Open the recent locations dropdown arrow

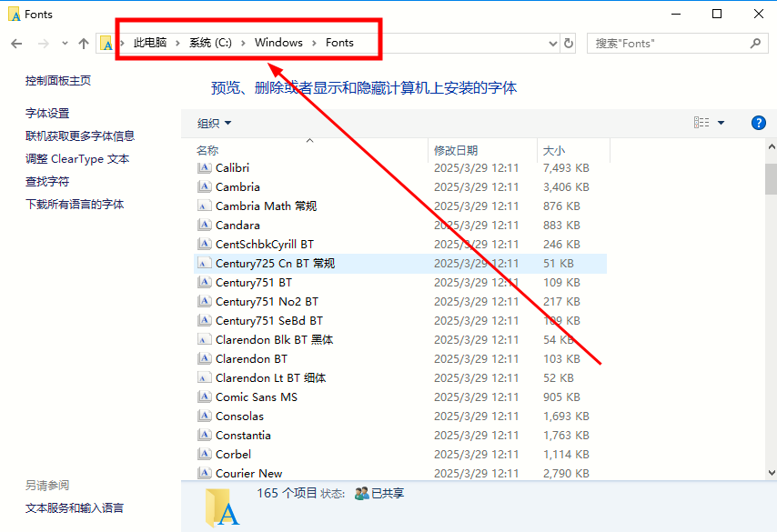point(65,43)
